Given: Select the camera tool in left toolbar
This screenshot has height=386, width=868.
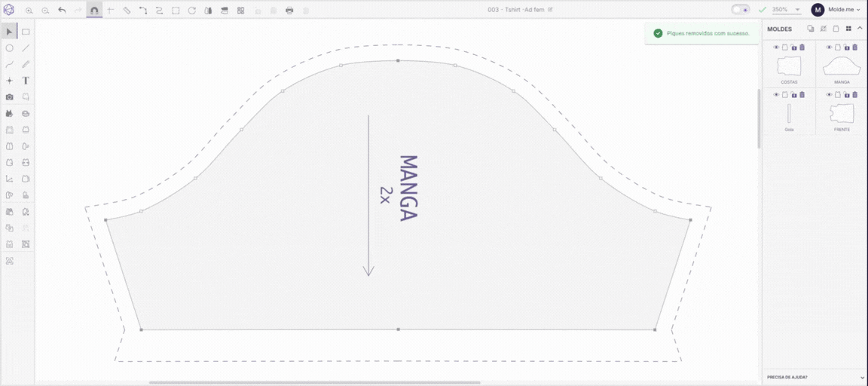Looking at the screenshot, I should tap(9, 97).
